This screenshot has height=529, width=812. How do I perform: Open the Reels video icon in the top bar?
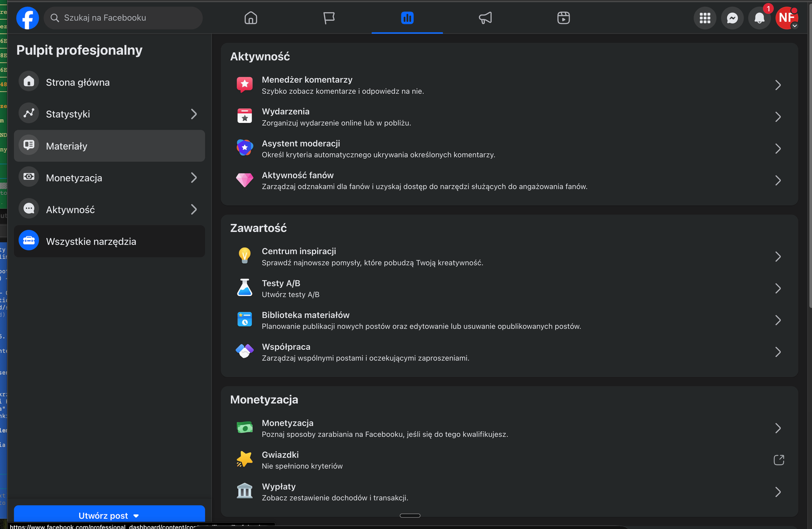click(563, 18)
